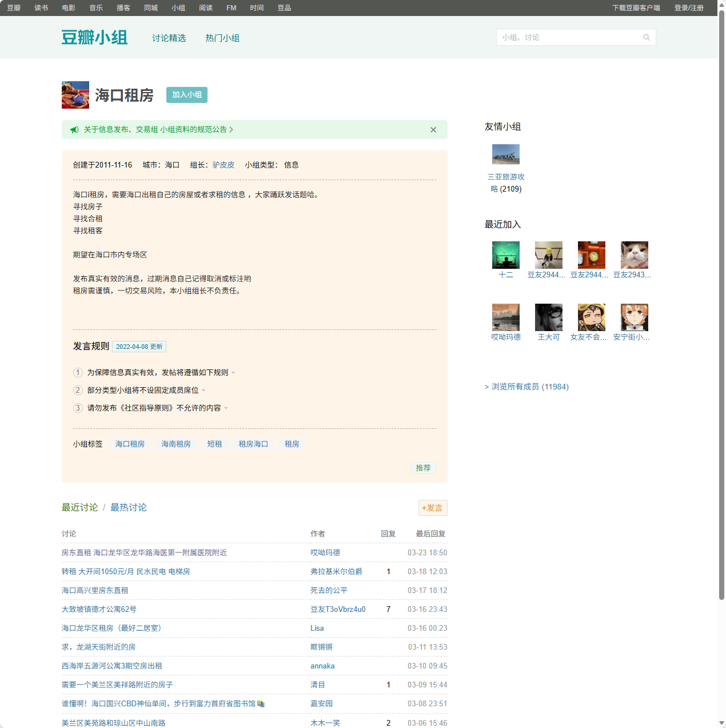Screen dimensions: 726x728
Task: Open member 十二's avatar
Action: (506, 255)
